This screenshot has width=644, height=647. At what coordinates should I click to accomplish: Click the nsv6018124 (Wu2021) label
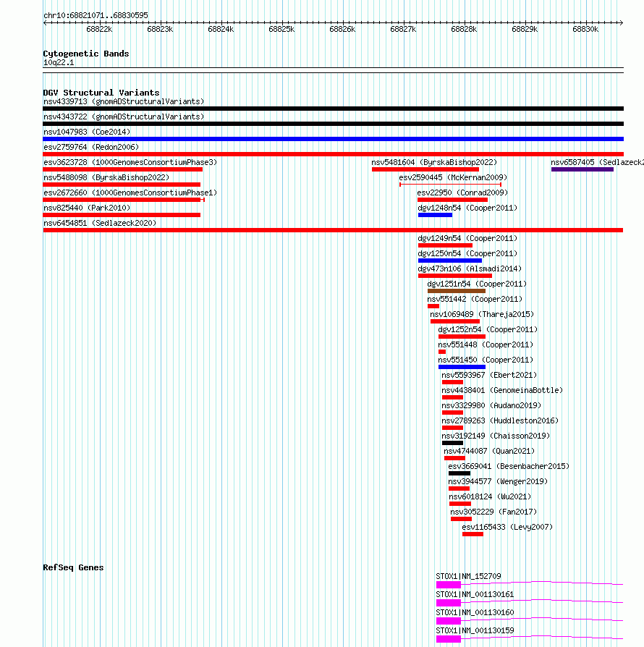tap(490, 496)
